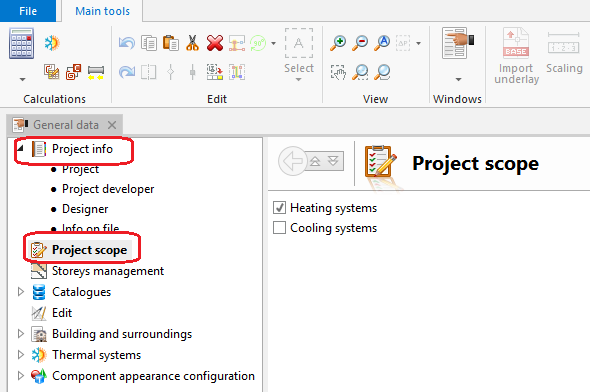Click the scissors Cut icon

pyautogui.click(x=192, y=43)
